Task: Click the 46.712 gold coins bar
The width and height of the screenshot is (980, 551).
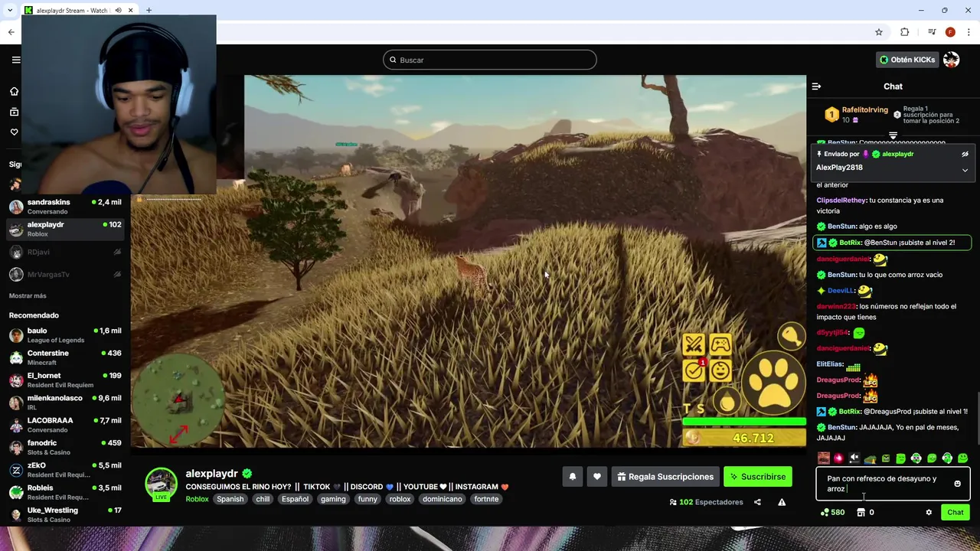Action: (744, 438)
